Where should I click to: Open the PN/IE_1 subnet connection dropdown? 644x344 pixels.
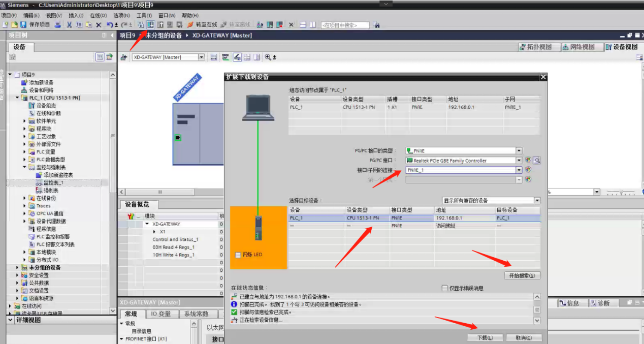[519, 170]
